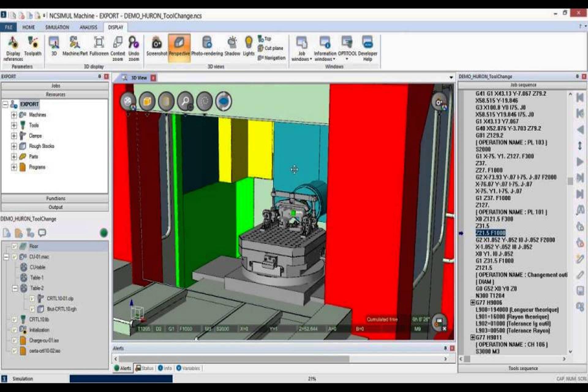The height and width of the screenshot is (392, 588).
Task: Toggle the CU-01.mac checkbox
Action: (x=14, y=257)
